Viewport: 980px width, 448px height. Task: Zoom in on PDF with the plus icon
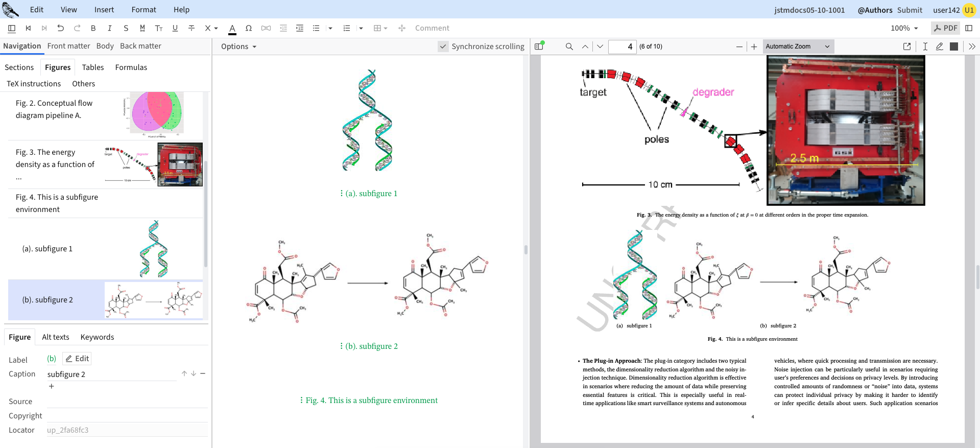point(754,46)
